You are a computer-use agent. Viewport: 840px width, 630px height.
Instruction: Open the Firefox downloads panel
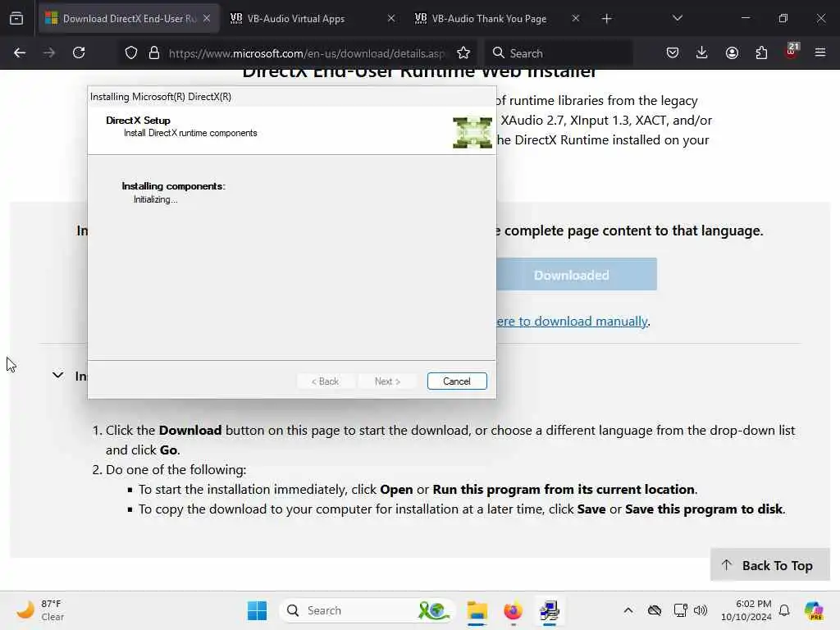point(702,52)
